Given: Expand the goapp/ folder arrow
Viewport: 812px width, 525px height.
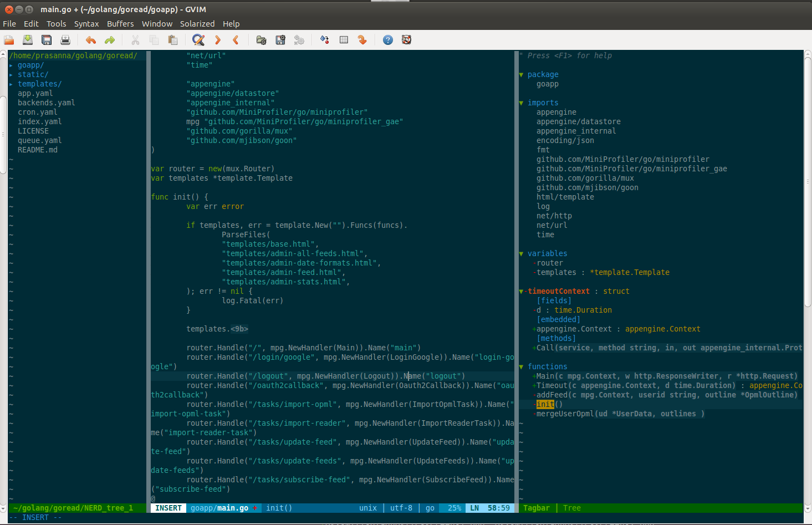Looking at the screenshot, I should [x=11, y=65].
